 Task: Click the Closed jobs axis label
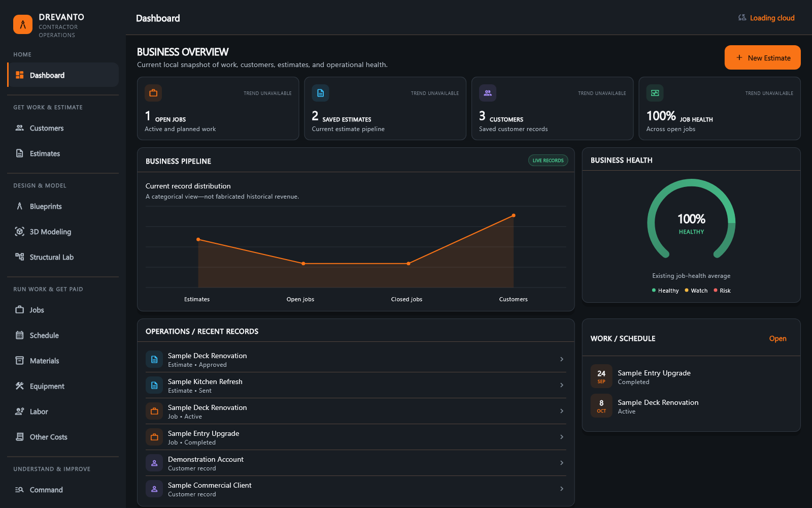[x=407, y=299]
